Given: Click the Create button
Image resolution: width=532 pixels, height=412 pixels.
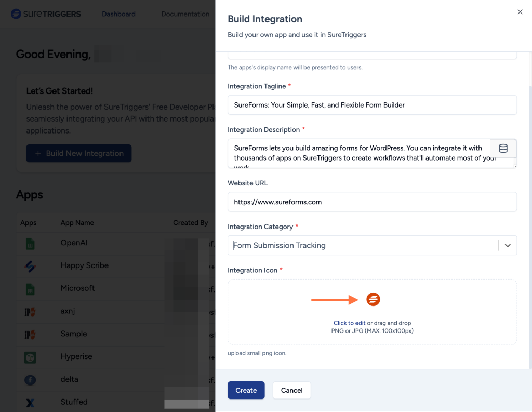Looking at the screenshot, I should click(246, 390).
